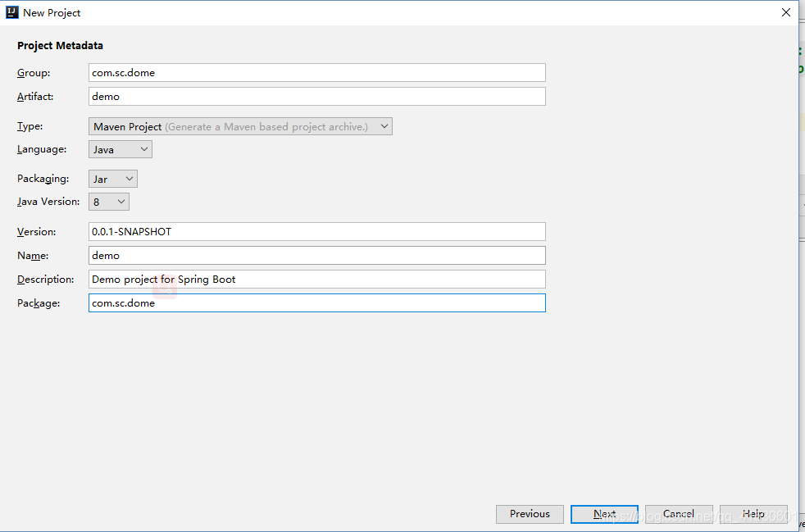Click the Description: label
Image resolution: width=805 pixels, height=532 pixels.
point(46,280)
